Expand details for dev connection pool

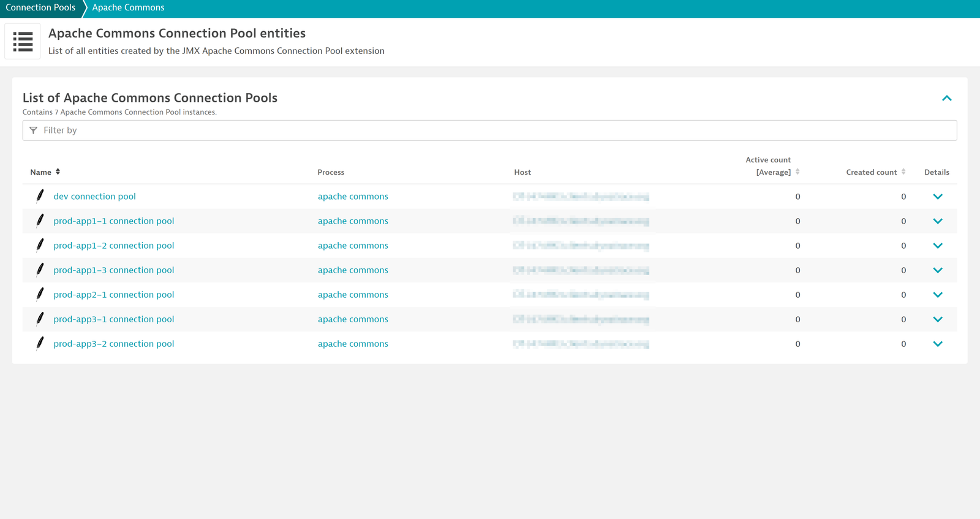[x=937, y=197]
